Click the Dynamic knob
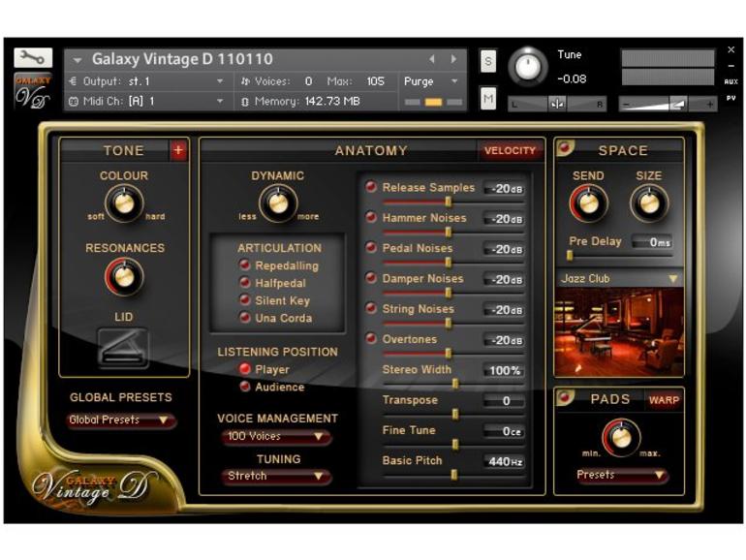 coord(278,204)
